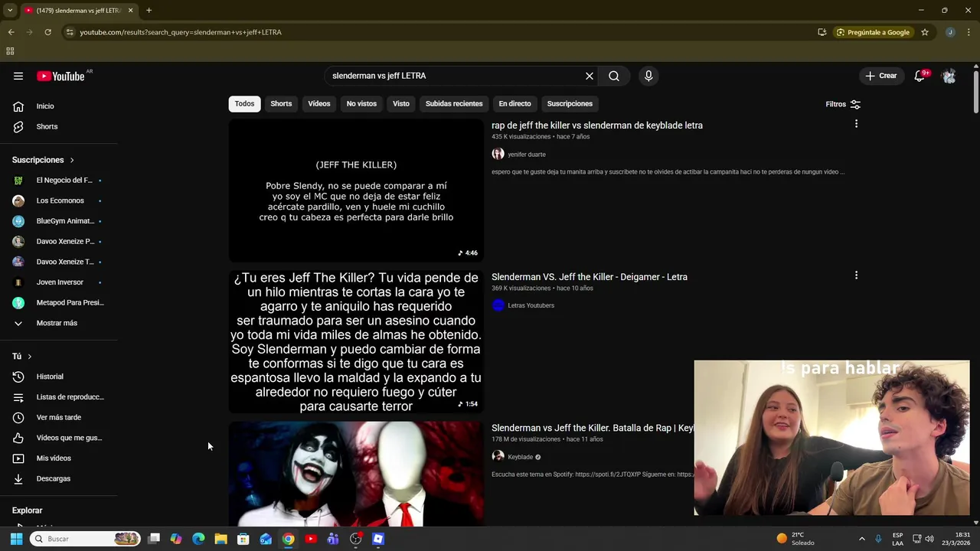
Task: Start voice search with the microphone
Action: (648, 76)
